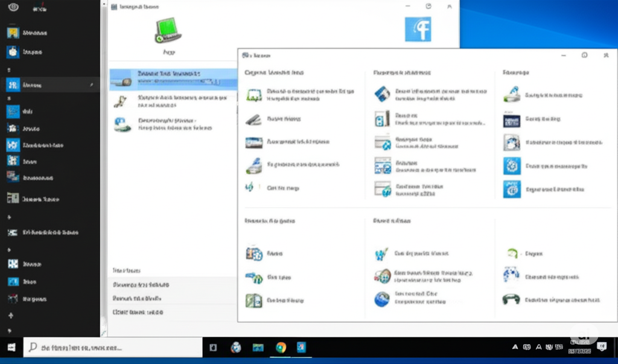Click the large green monitor icon in the back window
This screenshot has height=364, width=618.
(168, 30)
